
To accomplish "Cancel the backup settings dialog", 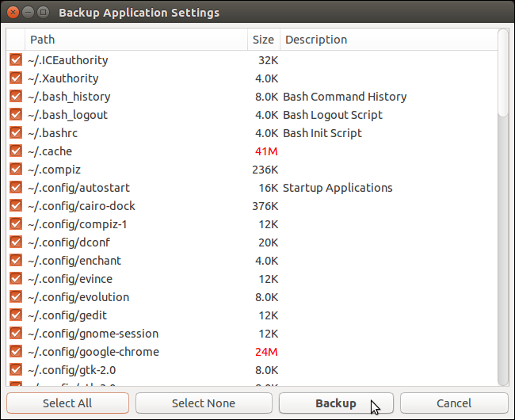I will click(454, 403).
